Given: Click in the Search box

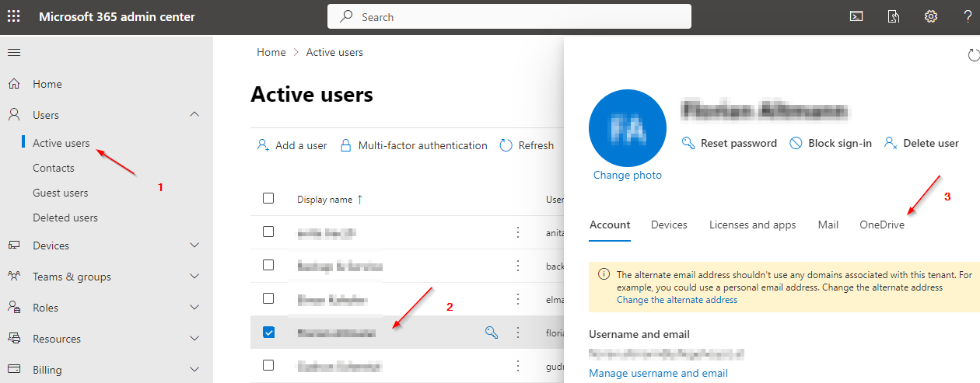Looking at the screenshot, I should coord(509,16).
